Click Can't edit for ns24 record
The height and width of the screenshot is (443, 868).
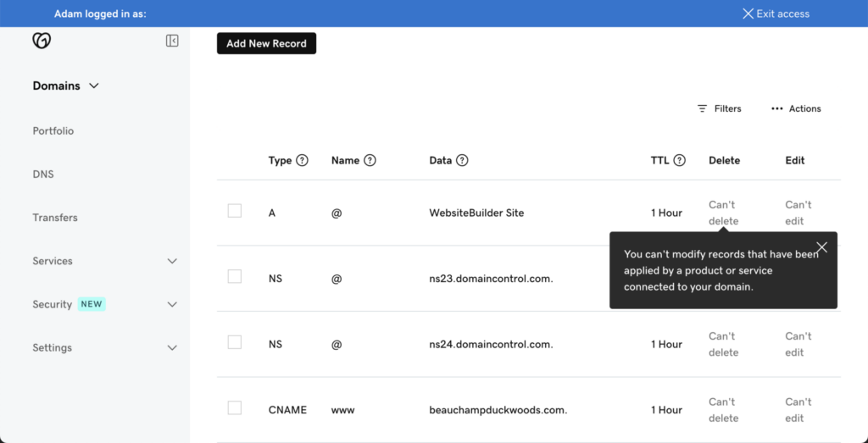tap(798, 345)
